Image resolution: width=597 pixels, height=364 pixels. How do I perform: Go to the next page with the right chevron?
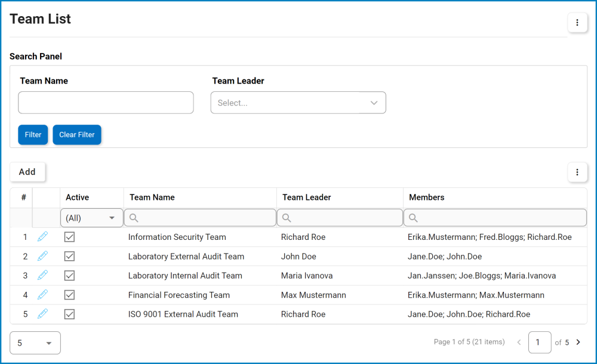click(x=577, y=343)
